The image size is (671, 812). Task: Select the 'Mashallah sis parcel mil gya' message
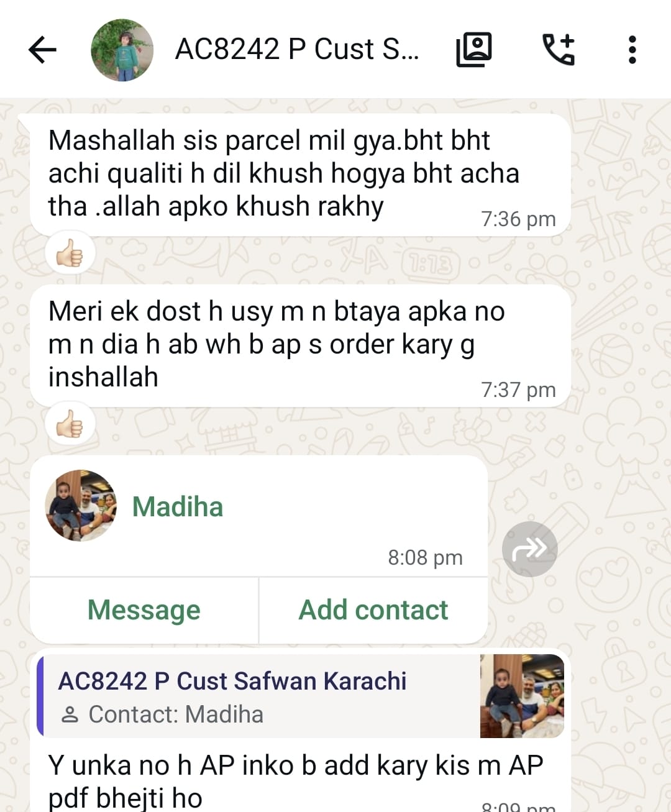tap(300, 175)
